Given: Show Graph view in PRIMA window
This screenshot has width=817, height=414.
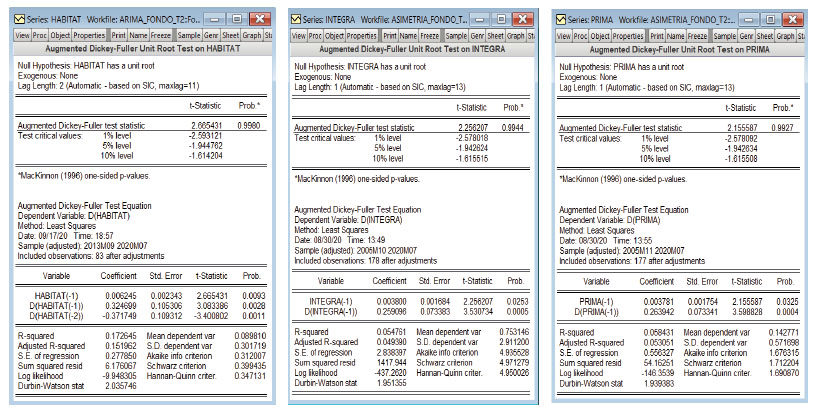Looking at the screenshot, I should [785, 36].
